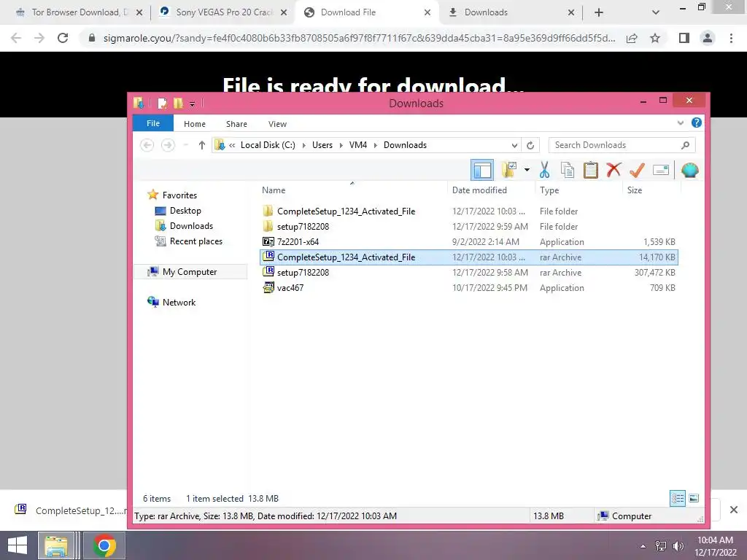
Task: Open Customize Quick Access Toolbar dropdown
Action: pos(192,104)
